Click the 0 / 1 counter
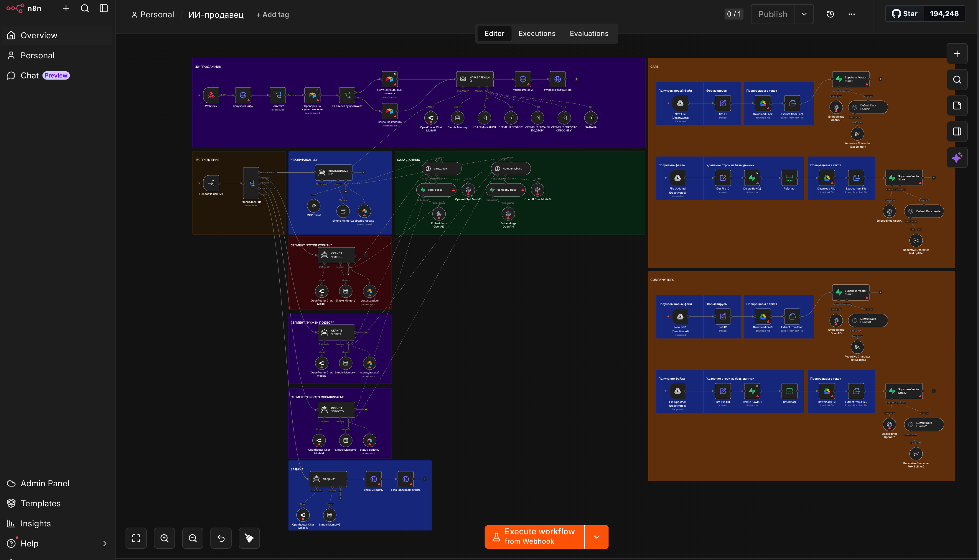The height and width of the screenshot is (560, 979). pyautogui.click(x=734, y=14)
